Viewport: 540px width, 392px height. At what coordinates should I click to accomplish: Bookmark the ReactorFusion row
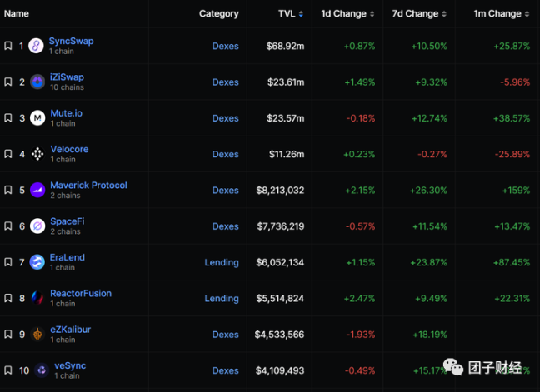tap(8, 298)
